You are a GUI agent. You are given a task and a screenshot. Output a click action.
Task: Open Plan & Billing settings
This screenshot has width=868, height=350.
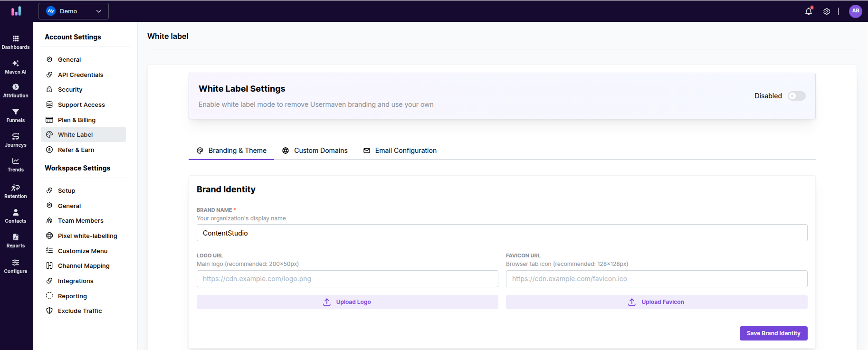click(76, 120)
